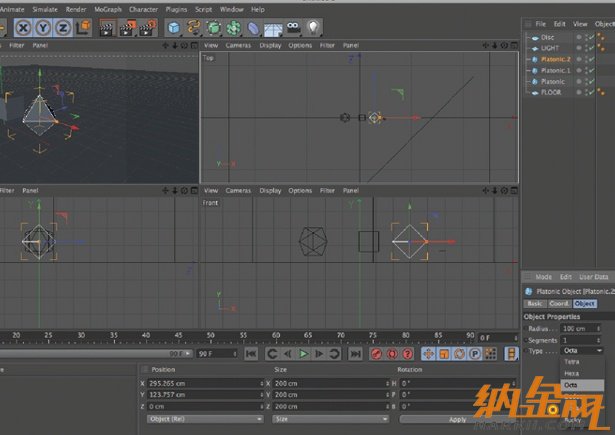Open Attribute Manager Mode menu

544,277
